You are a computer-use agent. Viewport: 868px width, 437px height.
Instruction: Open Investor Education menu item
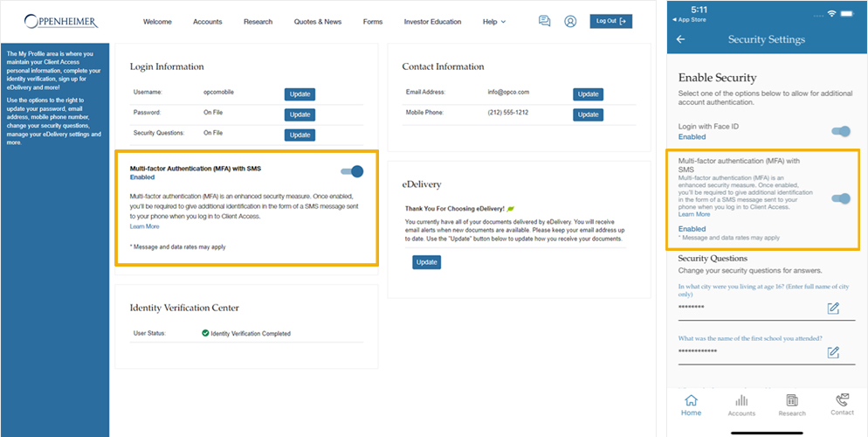(432, 22)
